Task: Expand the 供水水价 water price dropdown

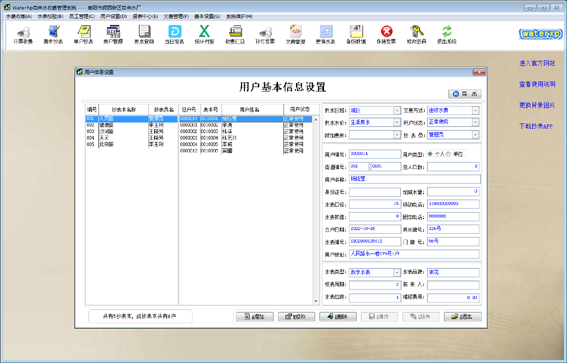Action: click(x=397, y=122)
